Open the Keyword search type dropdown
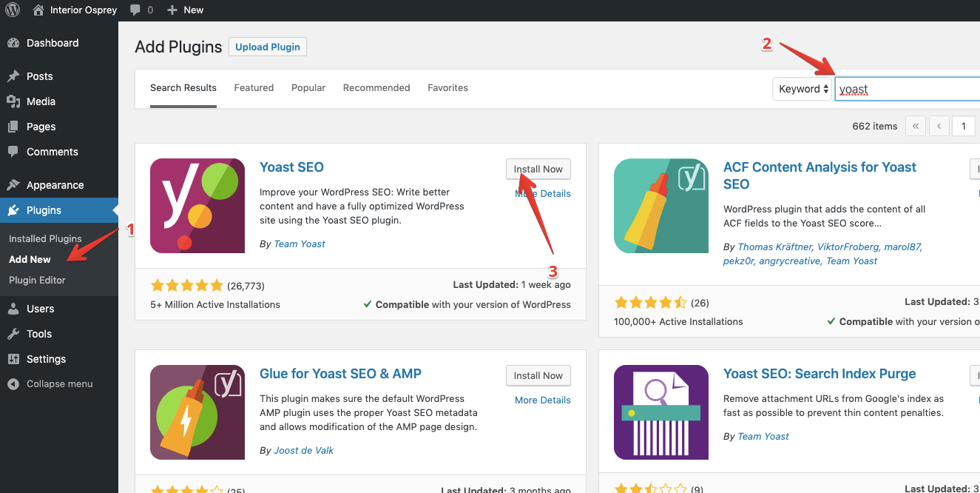 (802, 89)
